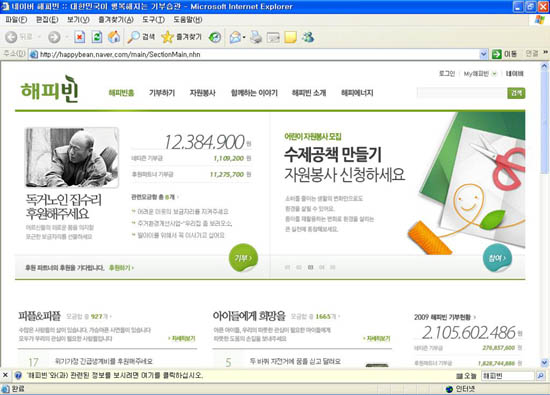Close the bottom information bar
This screenshot has height=395, width=550.
(x=5, y=375)
